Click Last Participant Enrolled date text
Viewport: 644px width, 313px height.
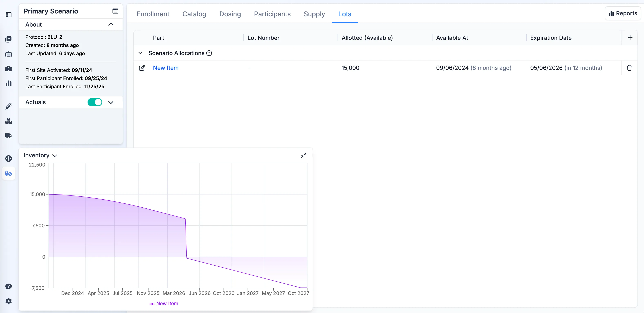(65, 87)
